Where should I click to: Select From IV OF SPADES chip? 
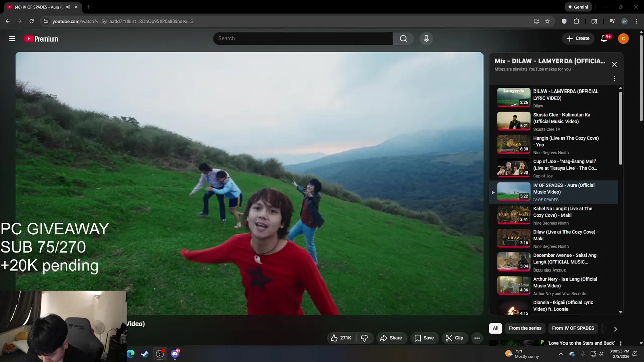(573, 328)
